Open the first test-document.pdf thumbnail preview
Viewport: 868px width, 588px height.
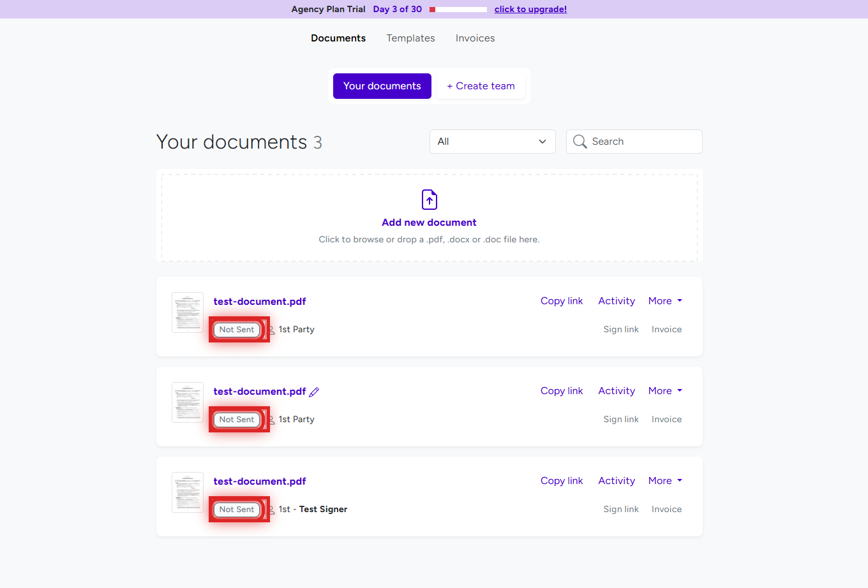click(187, 312)
